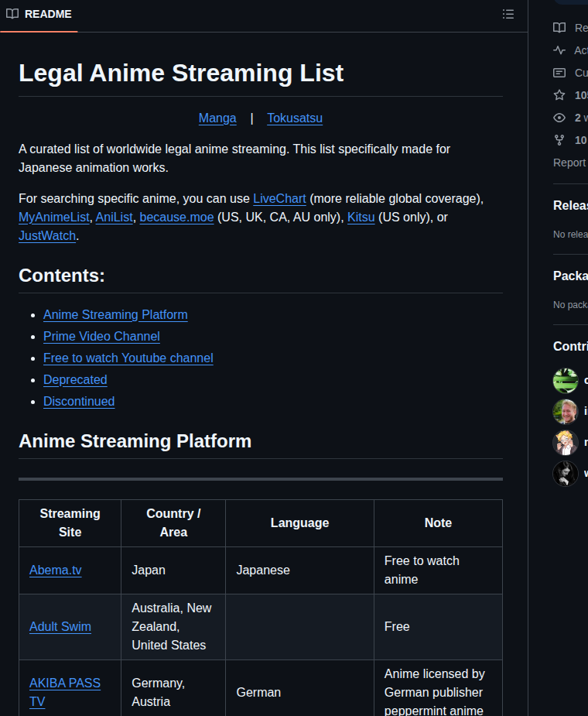Open the JustWatch link

click(47, 236)
